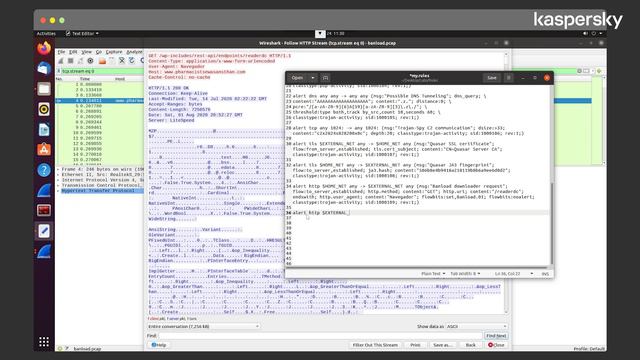Click filter bookmark icon beside tcp.stream filter
The image size is (640, 360).
pos(59,71)
